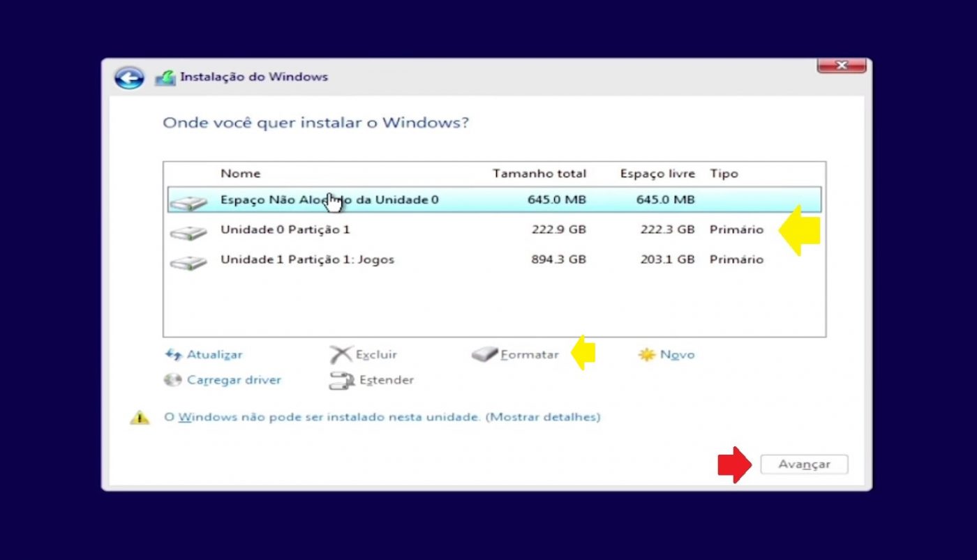
Task: Click the 645.0 MB total size cell
Action: click(x=557, y=200)
